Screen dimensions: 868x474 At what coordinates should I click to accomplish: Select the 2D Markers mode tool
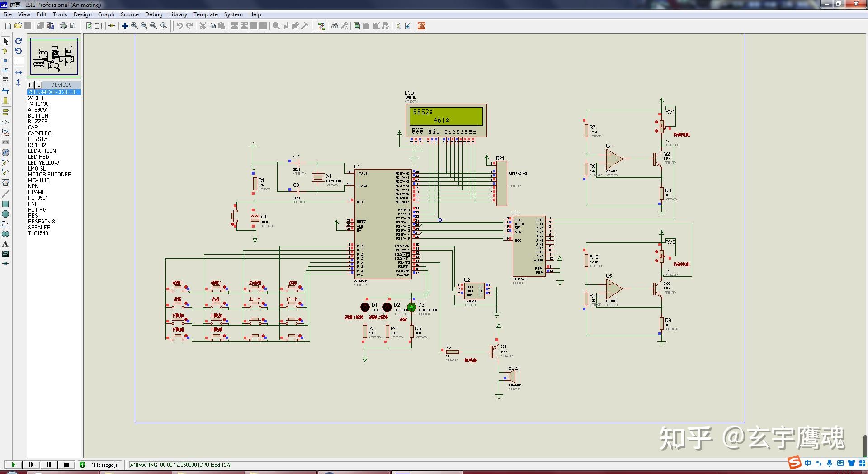tap(5, 264)
